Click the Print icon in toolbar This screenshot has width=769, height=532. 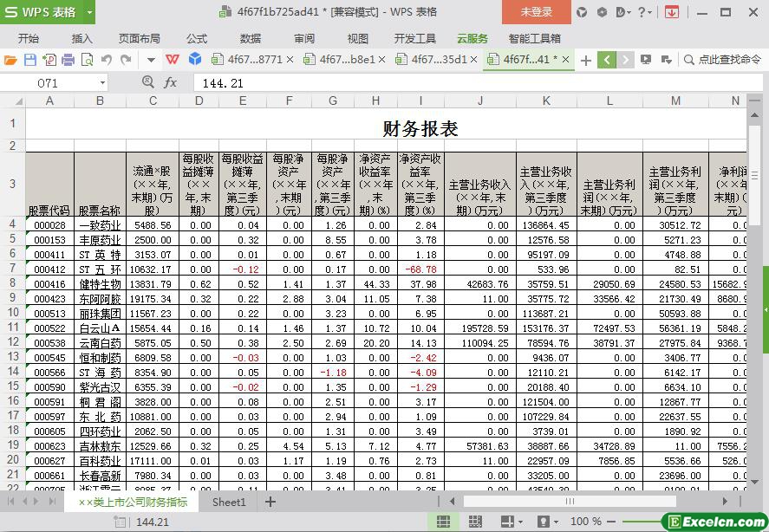[68, 60]
